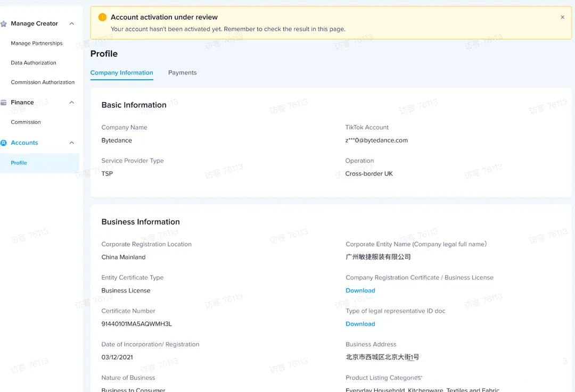Collapse the Finance section chevron

coord(72,103)
